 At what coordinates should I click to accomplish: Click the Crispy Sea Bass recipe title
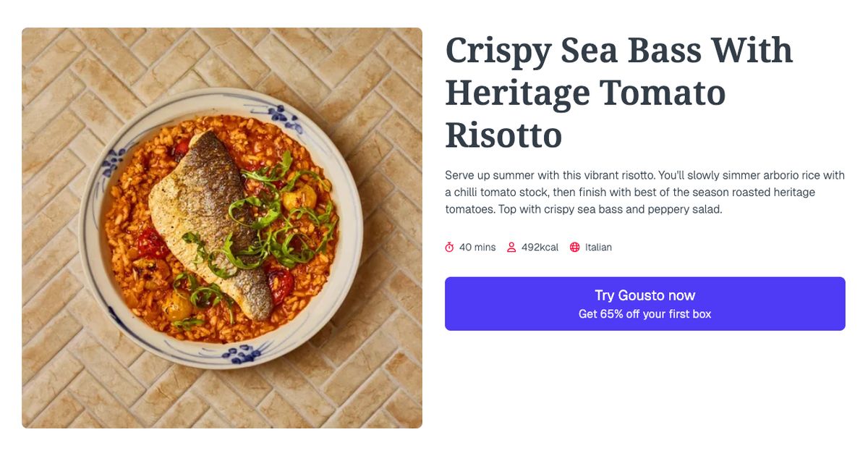point(618,93)
